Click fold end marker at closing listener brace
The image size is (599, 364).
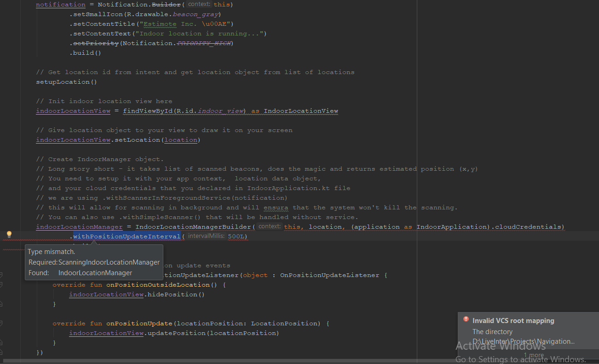coord(1,352)
